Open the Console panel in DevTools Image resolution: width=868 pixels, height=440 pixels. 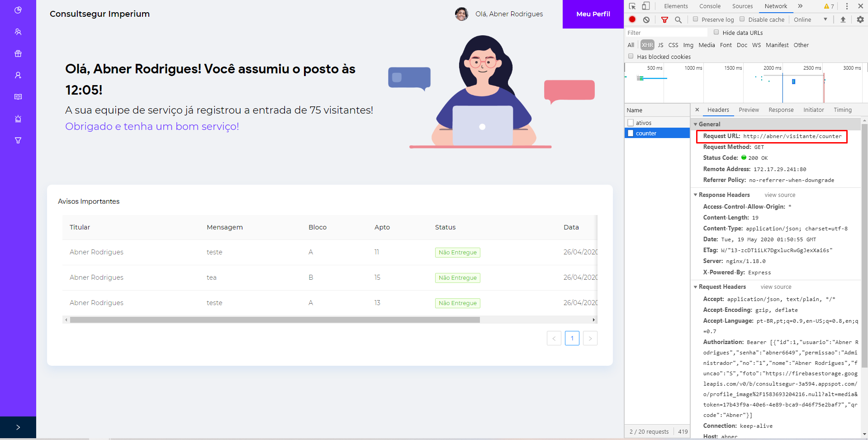[x=710, y=6]
